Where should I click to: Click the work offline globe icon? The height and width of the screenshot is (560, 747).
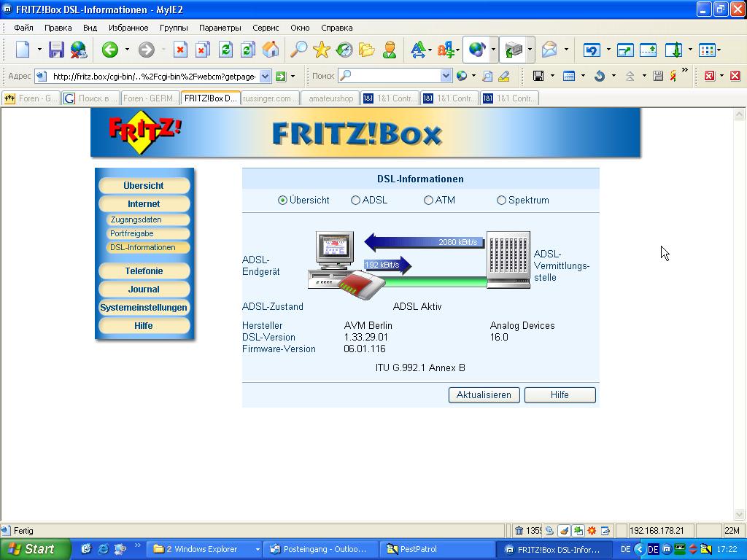tap(79, 50)
